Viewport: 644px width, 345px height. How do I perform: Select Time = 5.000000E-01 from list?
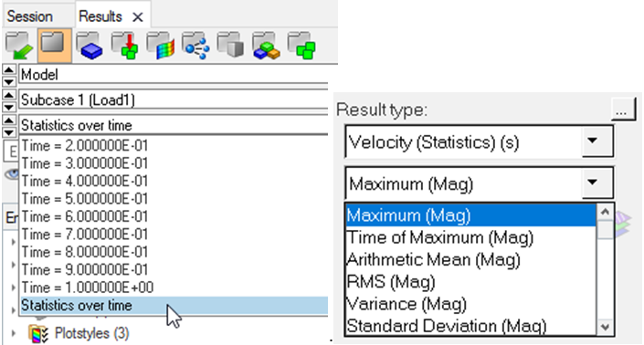85,199
